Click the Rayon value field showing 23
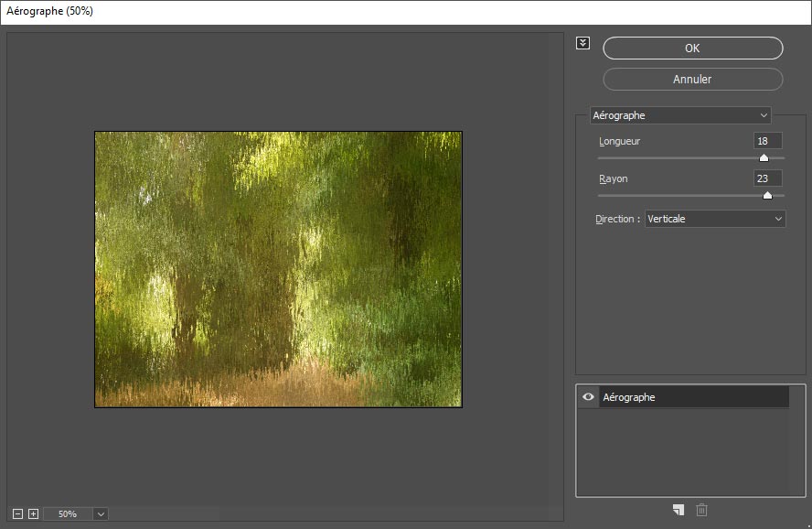812x529 pixels. click(767, 178)
